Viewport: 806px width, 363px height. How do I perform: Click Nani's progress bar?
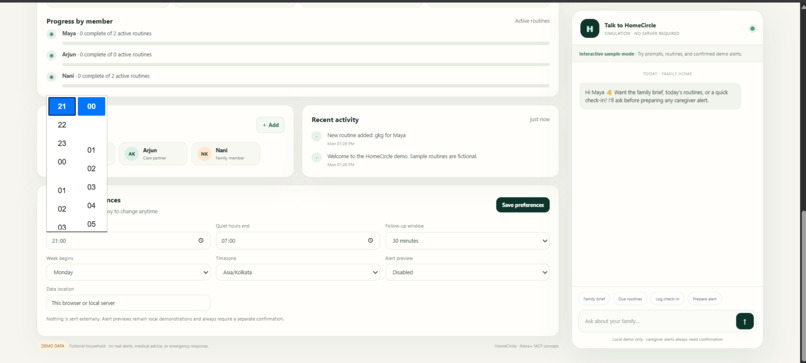tap(306, 86)
